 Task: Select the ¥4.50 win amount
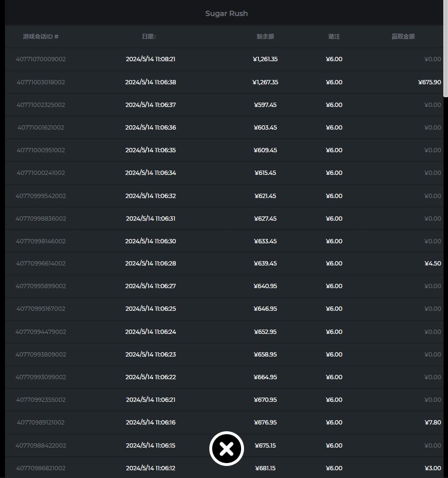point(433,264)
